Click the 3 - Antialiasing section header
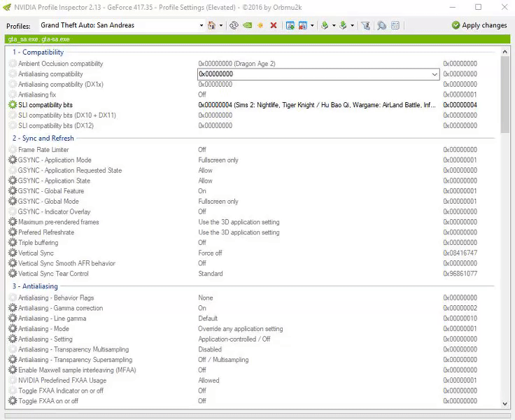The width and height of the screenshot is (515, 420). [35, 286]
